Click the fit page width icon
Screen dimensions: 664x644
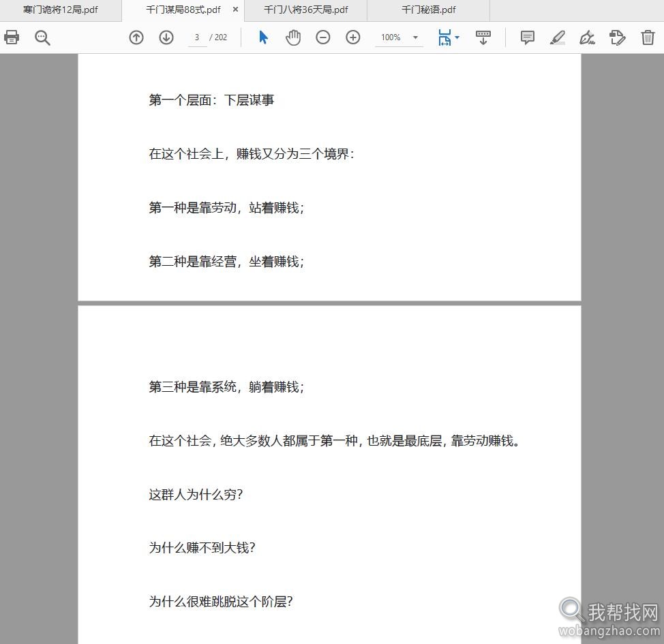pyautogui.click(x=444, y=37)
